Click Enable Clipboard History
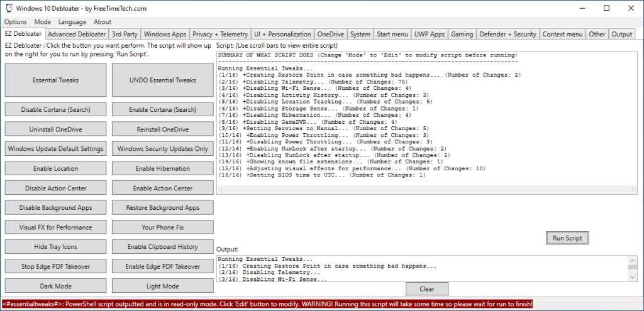The image size is (644, 311). (x=163, y=246)
